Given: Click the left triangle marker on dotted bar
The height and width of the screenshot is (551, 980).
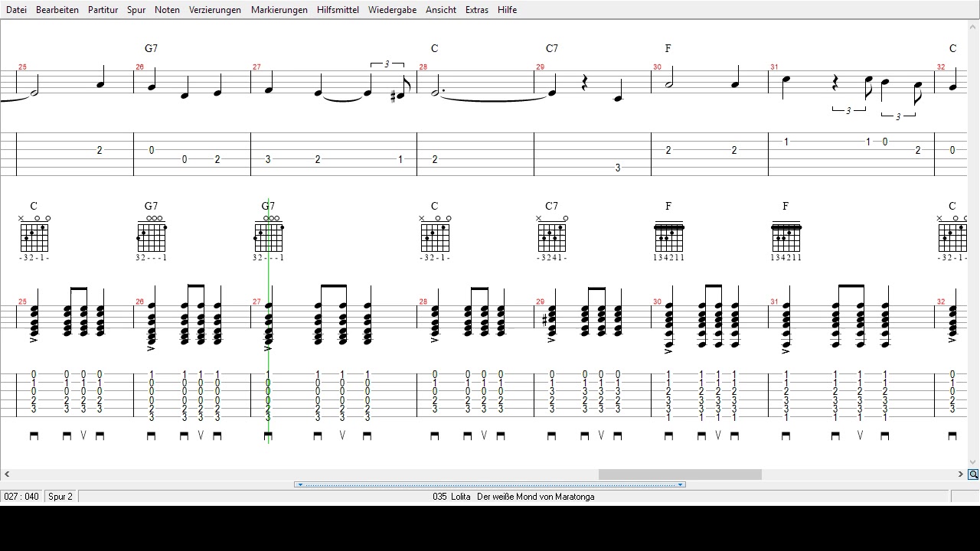Looking at the screenshot, I should pos(300,484).
